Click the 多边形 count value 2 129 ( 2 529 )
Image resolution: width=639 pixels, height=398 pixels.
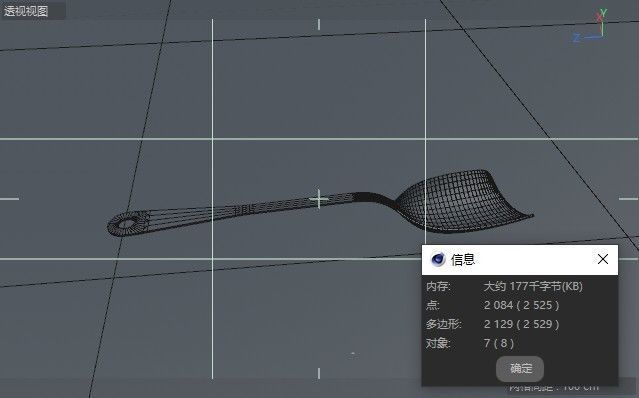coord(521,324)
